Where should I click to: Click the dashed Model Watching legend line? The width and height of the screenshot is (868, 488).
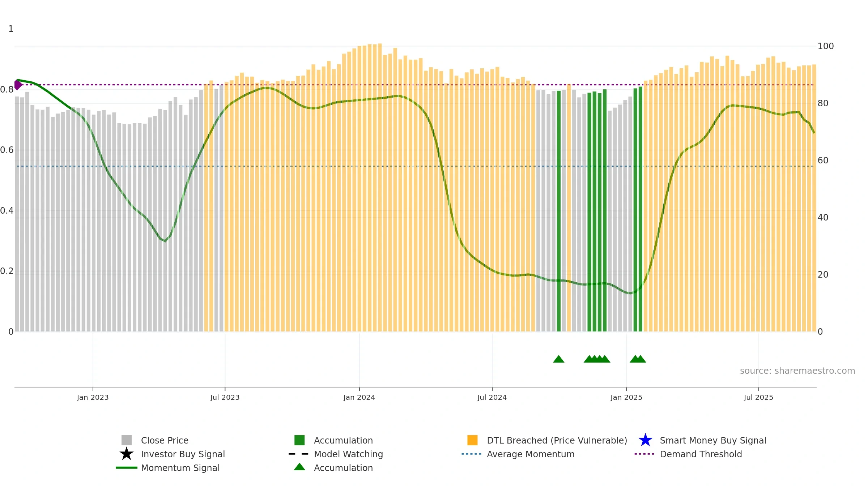coord(299,454)
